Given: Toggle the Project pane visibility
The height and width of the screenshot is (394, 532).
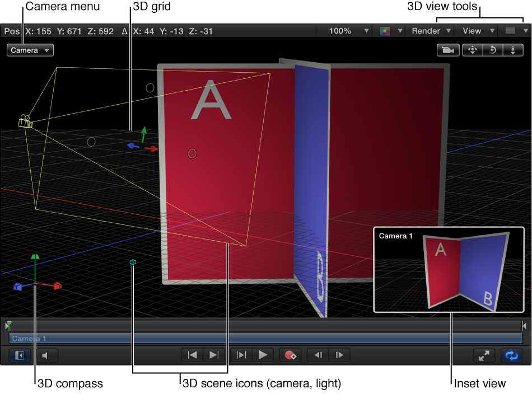Looking at the screenshot, I should (x=20, y=355).
